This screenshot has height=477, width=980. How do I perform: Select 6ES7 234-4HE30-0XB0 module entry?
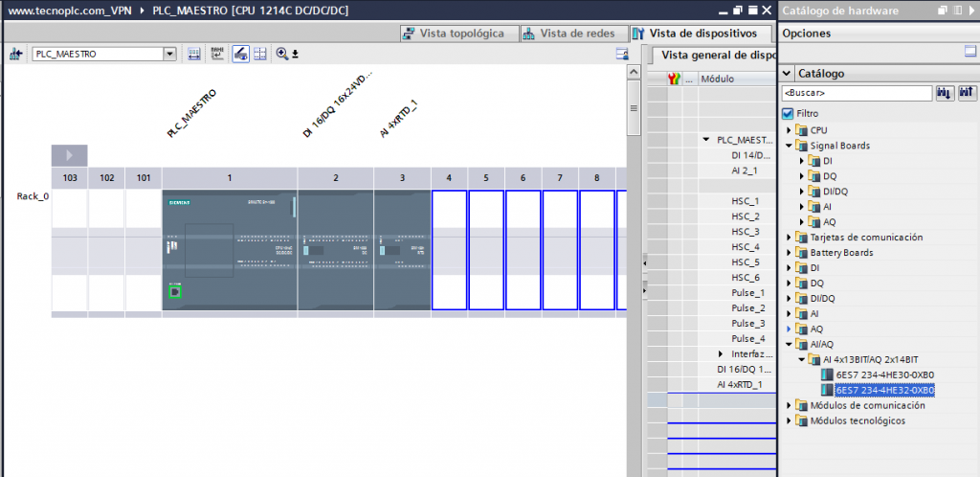(x=883, y=375)
